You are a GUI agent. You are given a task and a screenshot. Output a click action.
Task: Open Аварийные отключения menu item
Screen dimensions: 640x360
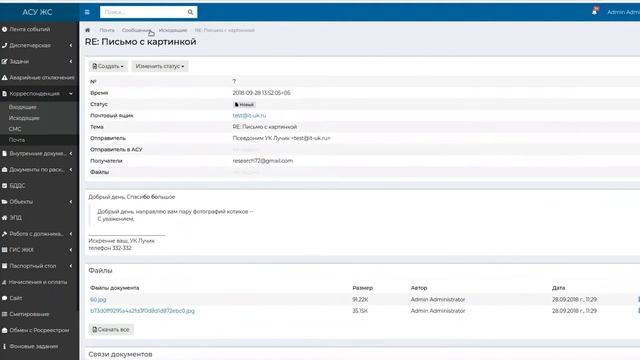(x=42, y=78)
